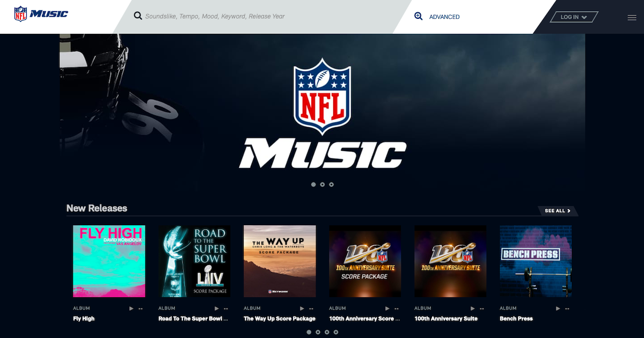
Task: Select first hero banner carousel dot
Action: coord(313,185)
